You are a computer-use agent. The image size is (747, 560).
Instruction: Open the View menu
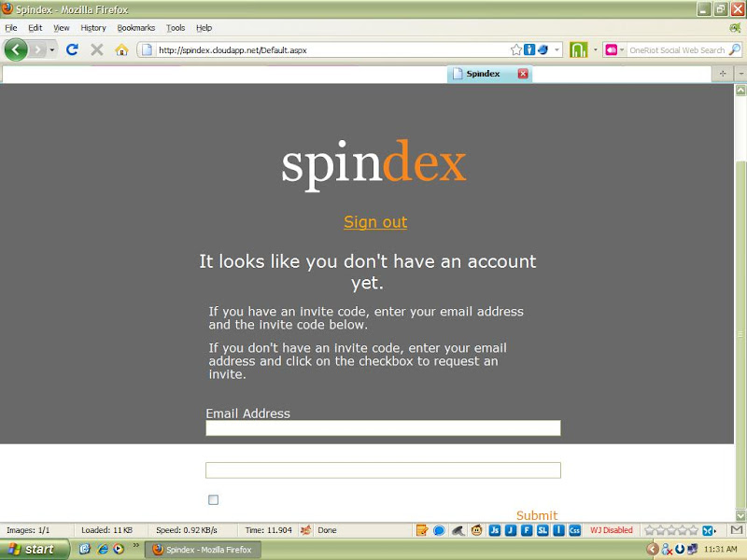[x=62, y=28]
